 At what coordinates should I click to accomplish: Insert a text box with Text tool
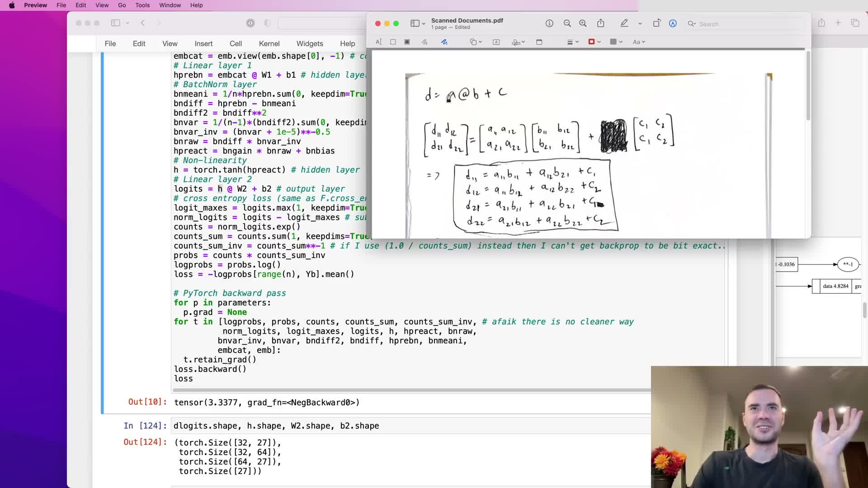(x=496, y=42)
